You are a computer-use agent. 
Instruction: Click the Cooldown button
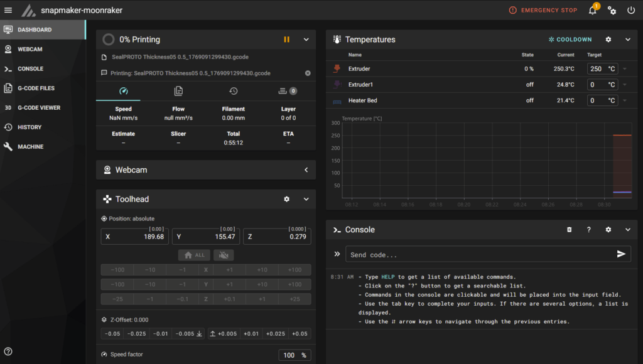click(570, 40)
